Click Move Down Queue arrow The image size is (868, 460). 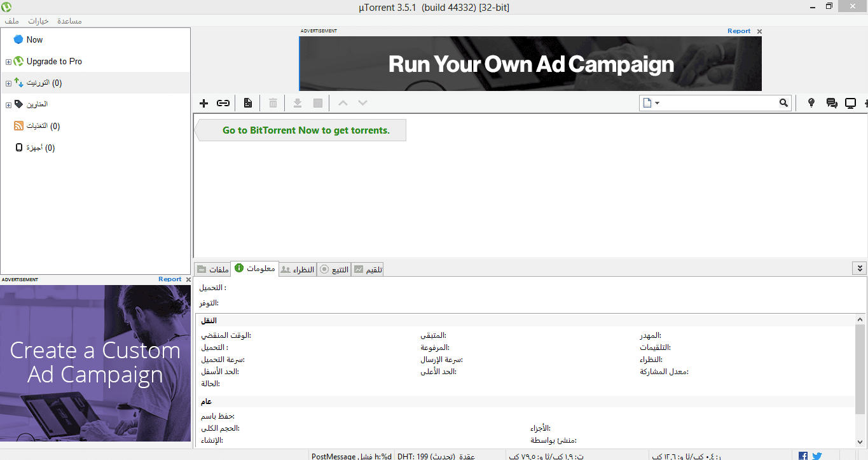coord(362,103)
